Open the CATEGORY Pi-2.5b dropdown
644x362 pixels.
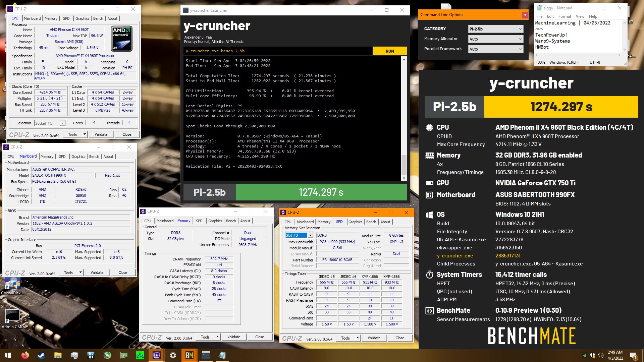(x=496, y=29)
